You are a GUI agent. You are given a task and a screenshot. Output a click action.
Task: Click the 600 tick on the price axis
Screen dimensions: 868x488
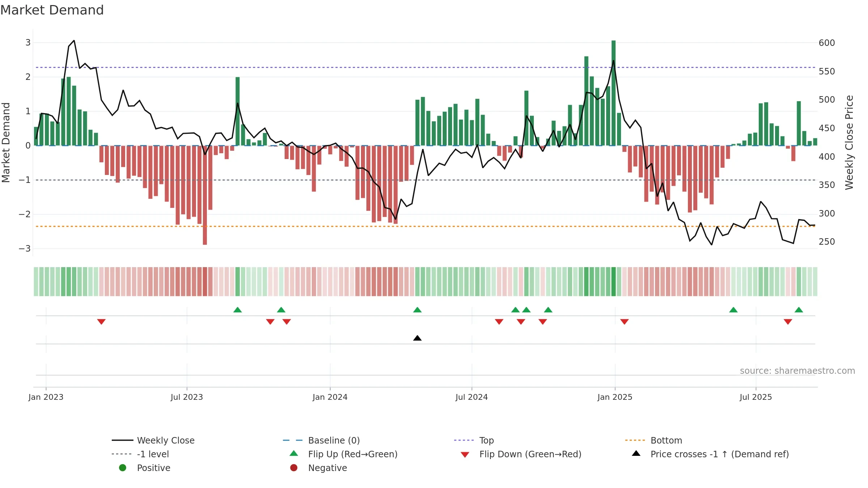point(827,43)
